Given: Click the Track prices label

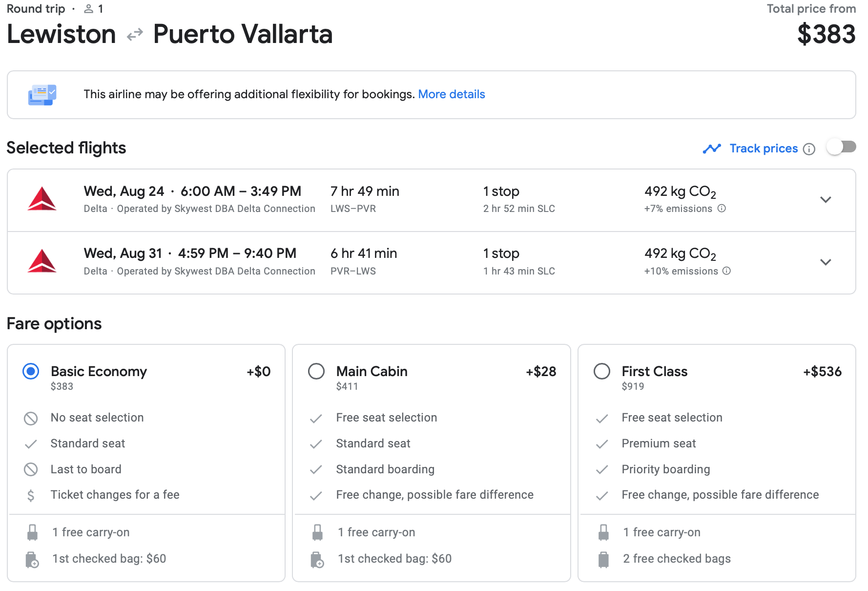Looking at the screenshot, I should 764,148.
